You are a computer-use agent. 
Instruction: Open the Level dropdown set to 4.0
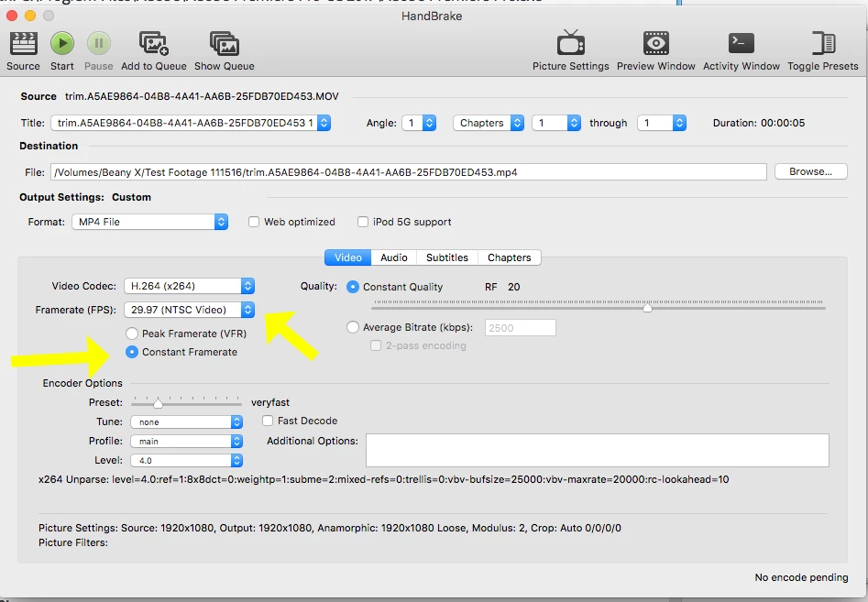pyautogui.click(x=187, y=460)
